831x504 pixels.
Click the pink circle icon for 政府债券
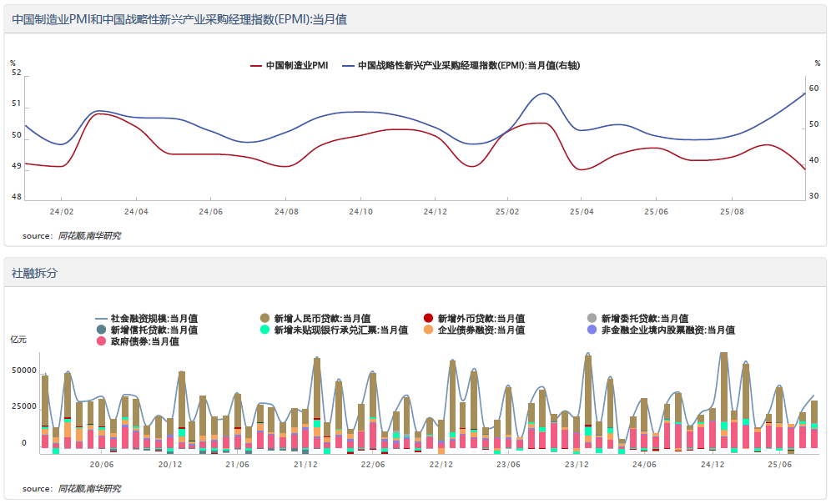point(102,341)
